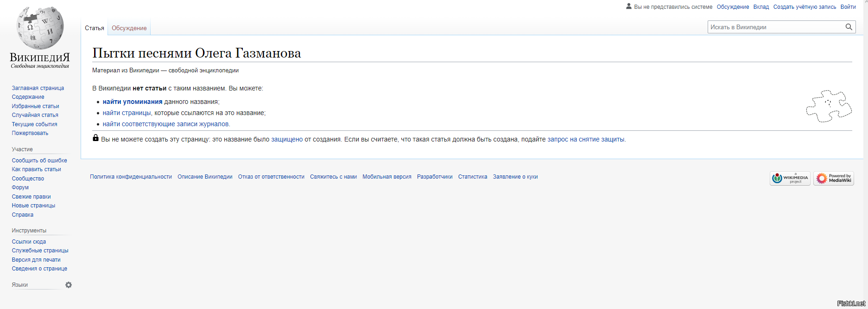
Task: Click the Wikimedia project badge
Action: click(x=790, y=179)
